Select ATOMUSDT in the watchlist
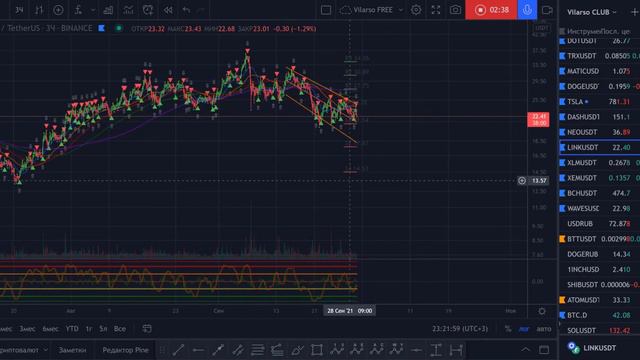The height and width of the screenshot is (360, 640). point(599,300)
